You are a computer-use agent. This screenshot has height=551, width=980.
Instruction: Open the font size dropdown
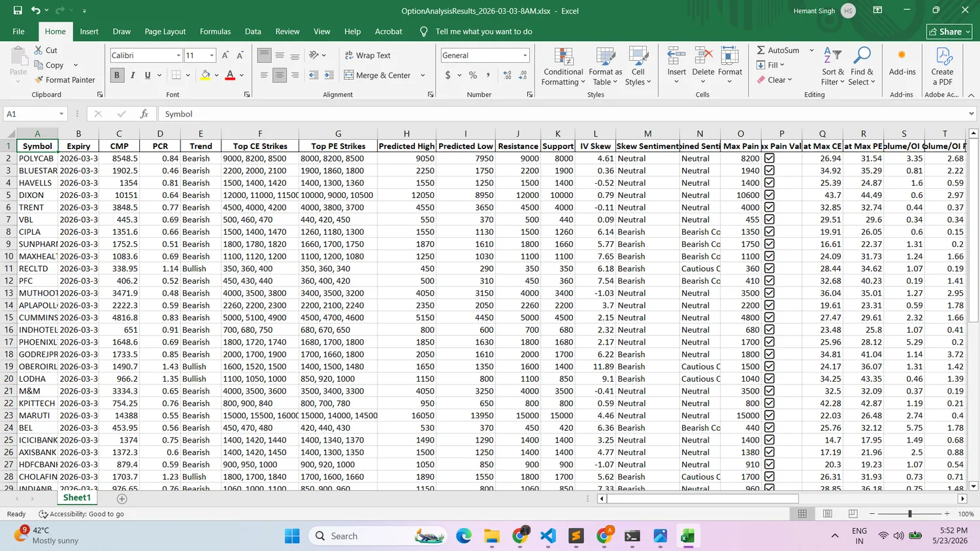(212, 56)
